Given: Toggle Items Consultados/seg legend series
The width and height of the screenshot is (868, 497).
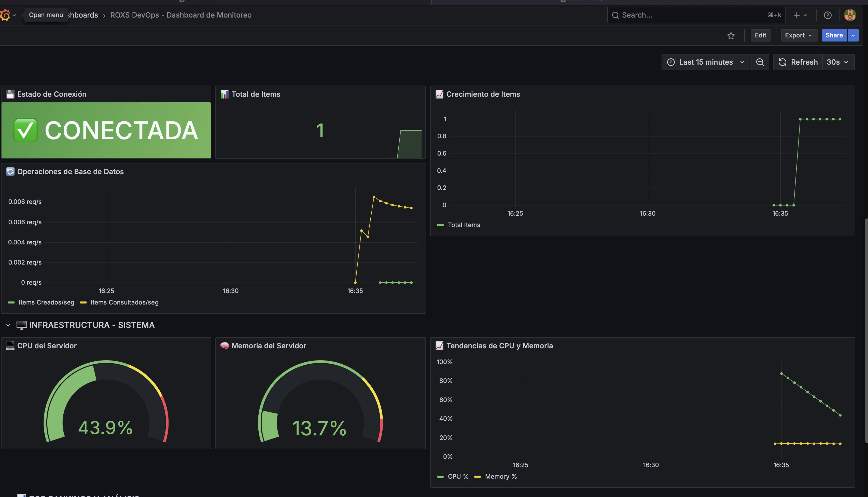Looking at the screenshot, I should click(124, 302).
